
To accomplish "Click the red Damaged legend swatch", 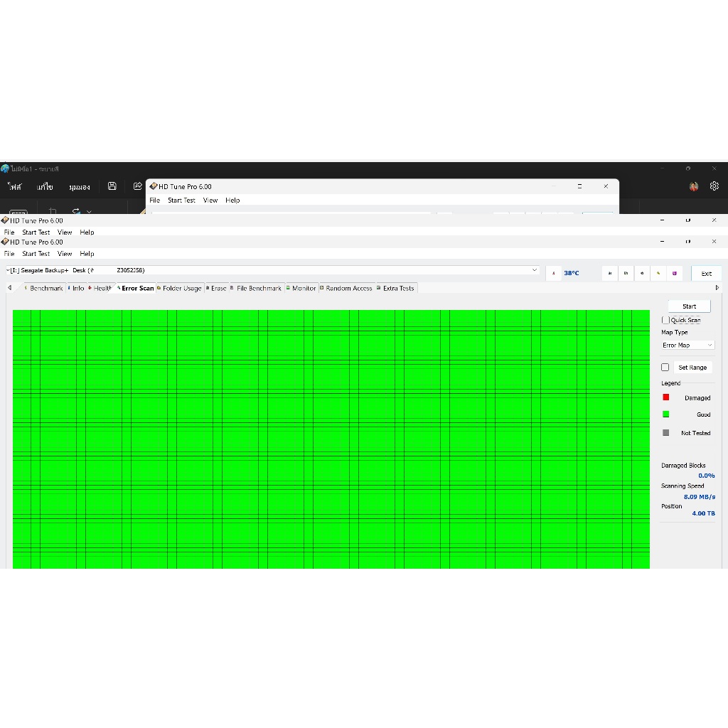I will pos(666,397).
